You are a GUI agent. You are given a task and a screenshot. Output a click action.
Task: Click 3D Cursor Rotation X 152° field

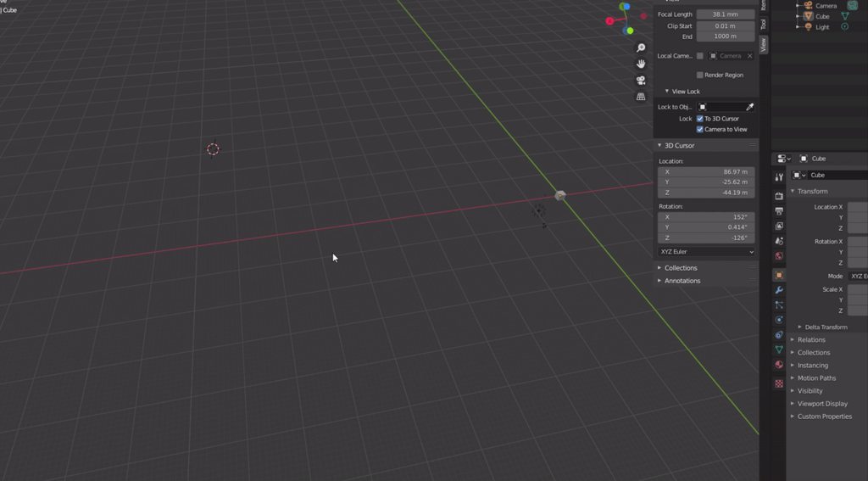(706, 216)
